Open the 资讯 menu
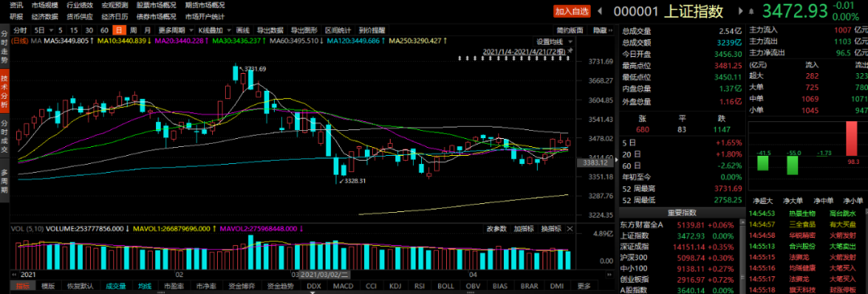The width and height of the screenshot is (868, 294). [x=16, y=5]
